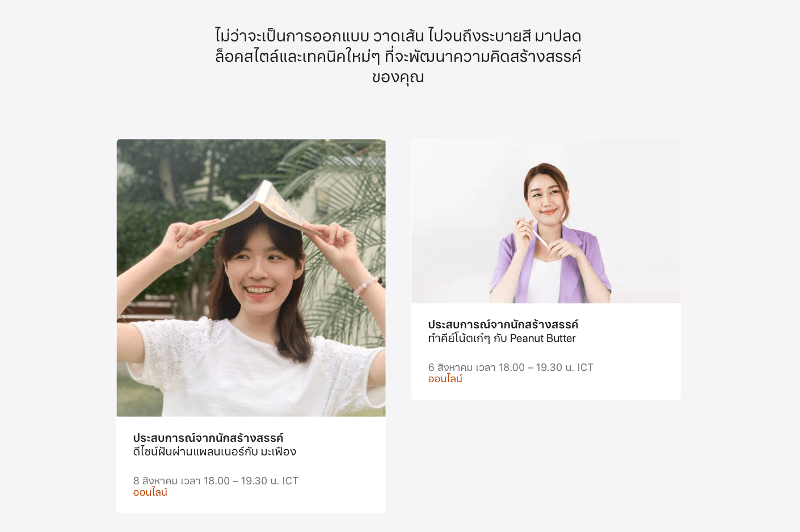Click the bead bracelet on the girl's wrist

pos(367,285)
